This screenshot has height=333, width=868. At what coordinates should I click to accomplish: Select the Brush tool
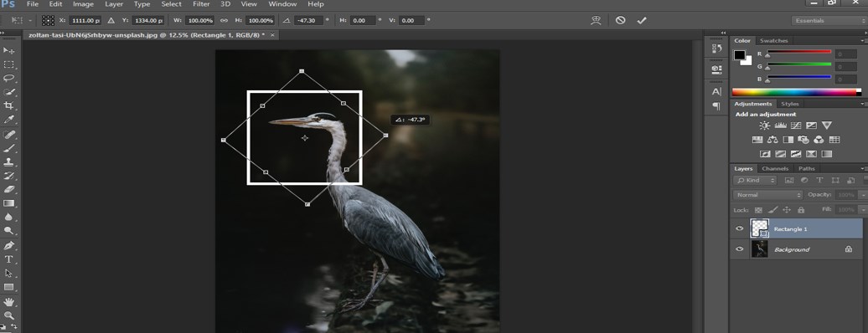pyautogui.click(x=9, y=148)
